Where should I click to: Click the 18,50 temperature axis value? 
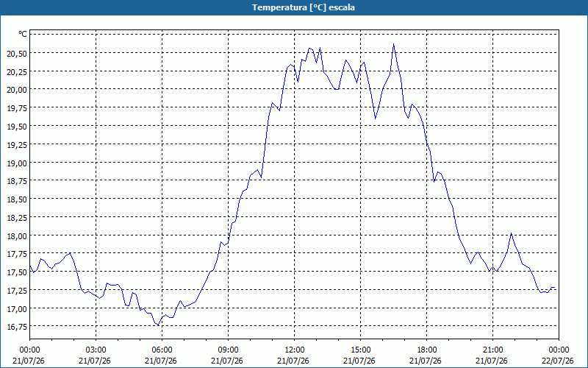(17, 199)
